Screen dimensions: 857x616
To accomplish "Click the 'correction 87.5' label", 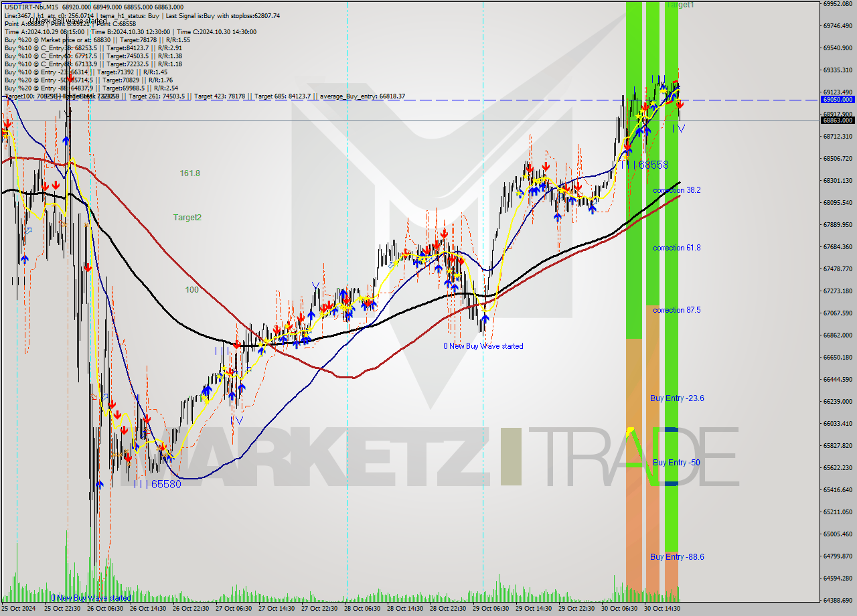I will pos(677,310).
